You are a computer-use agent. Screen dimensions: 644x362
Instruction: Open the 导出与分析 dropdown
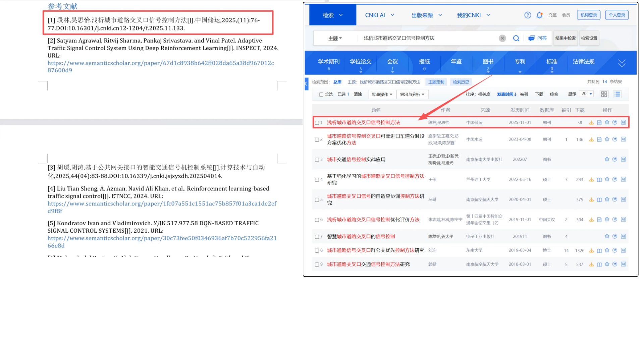(412, 95)
